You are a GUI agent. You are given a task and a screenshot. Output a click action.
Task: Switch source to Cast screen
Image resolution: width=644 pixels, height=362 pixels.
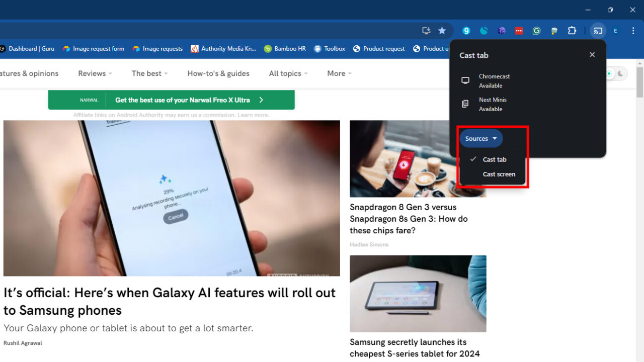coord(499,174)
